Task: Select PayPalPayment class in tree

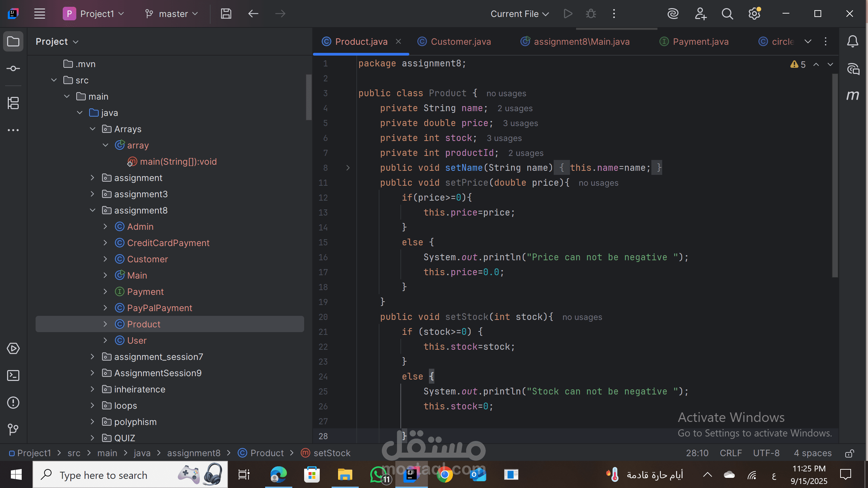Action: click(x=159, y=308)
